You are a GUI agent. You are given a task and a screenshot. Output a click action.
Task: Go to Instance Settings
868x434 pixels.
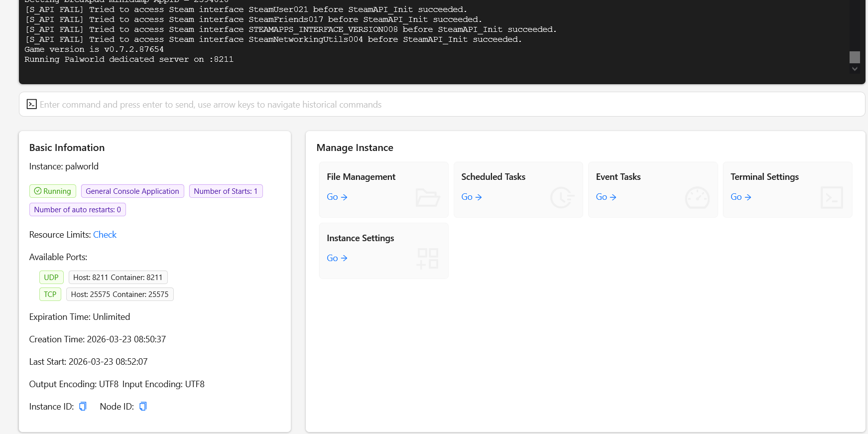[337, 258]
